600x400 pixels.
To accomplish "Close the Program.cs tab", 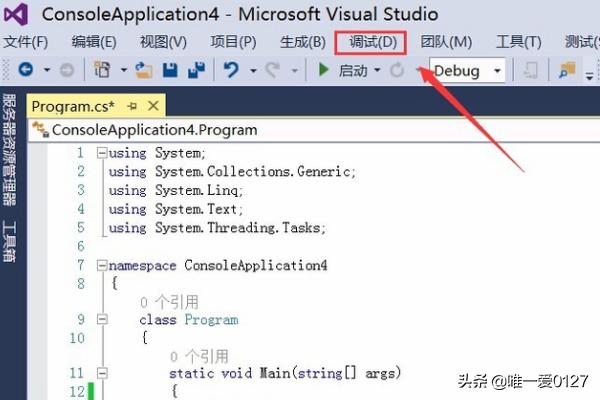I will tap(153, 106).
